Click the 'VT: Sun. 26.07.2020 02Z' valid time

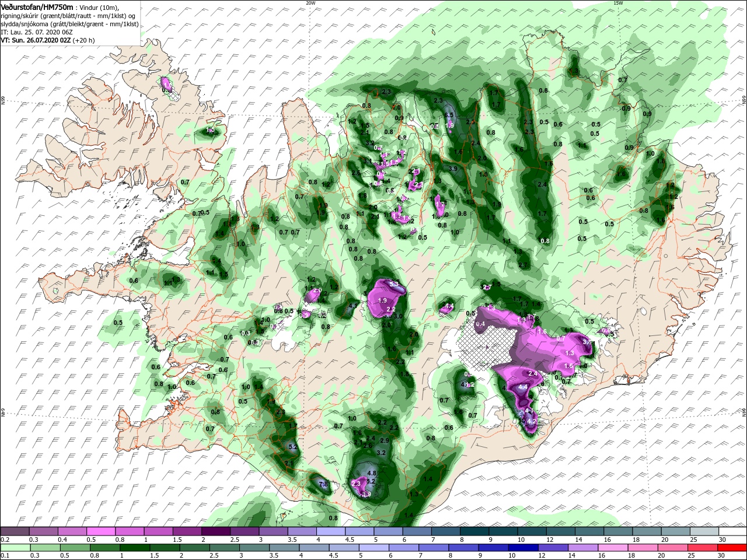pos(36,40)
